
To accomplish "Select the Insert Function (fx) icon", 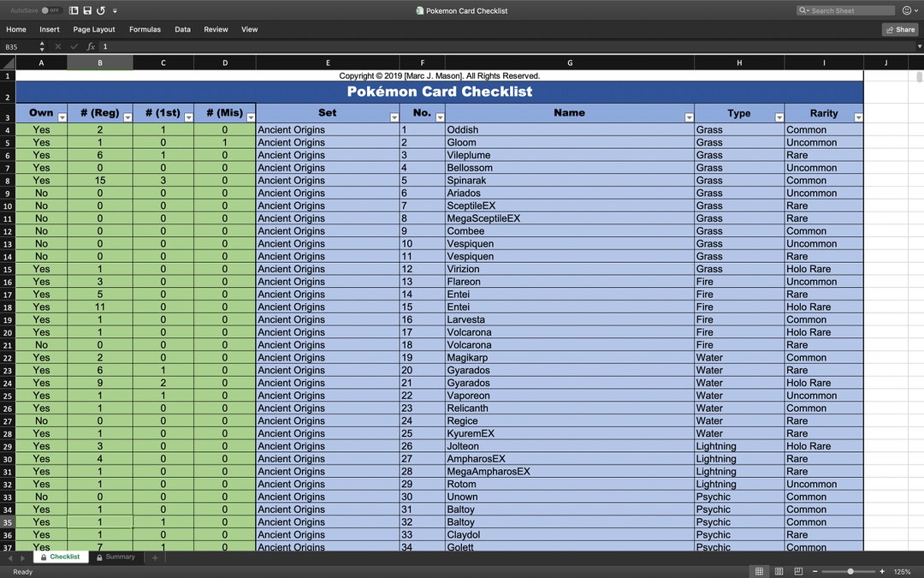I will coord(91,46).
